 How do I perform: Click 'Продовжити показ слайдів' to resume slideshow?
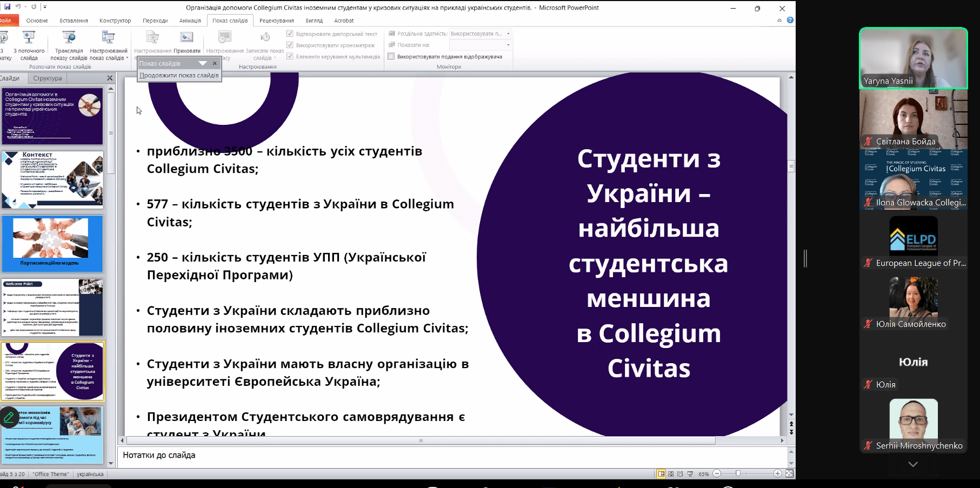(x=179, y=75)
